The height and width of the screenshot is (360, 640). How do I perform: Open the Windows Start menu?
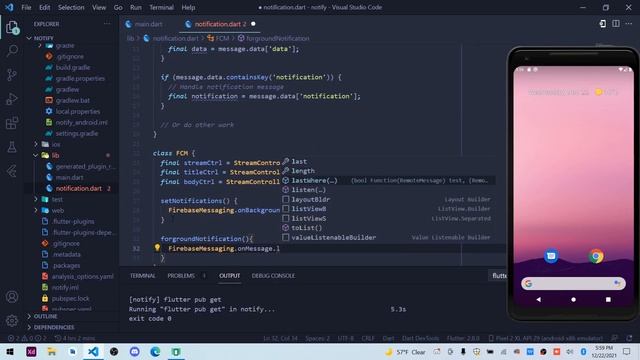[10, 351]
